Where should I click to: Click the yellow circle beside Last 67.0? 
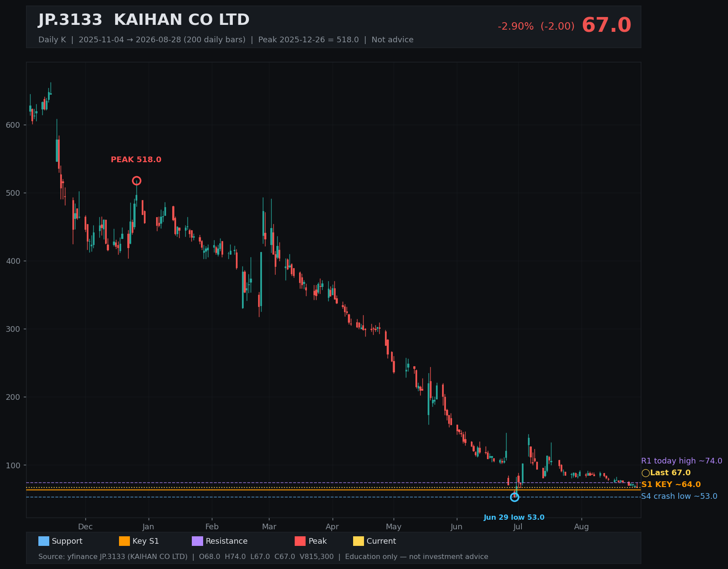click(x=646, y=473)
